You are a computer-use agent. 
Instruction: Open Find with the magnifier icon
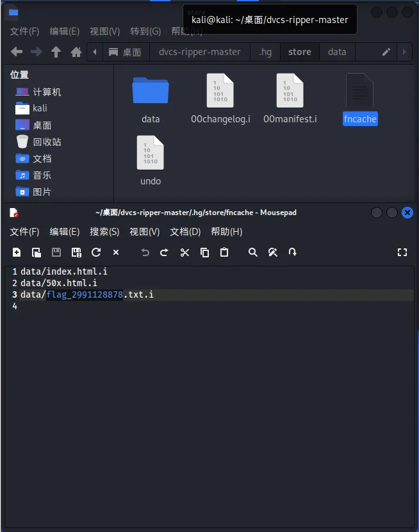pyautogui.click(x=253, y=252)
